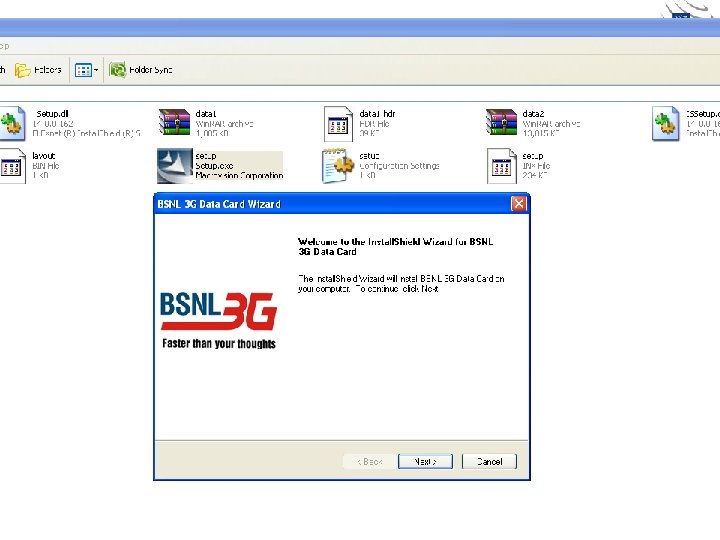The image size is (720, 540).
Task: Select the setup.exe application icon
Action: click(174, 166)
